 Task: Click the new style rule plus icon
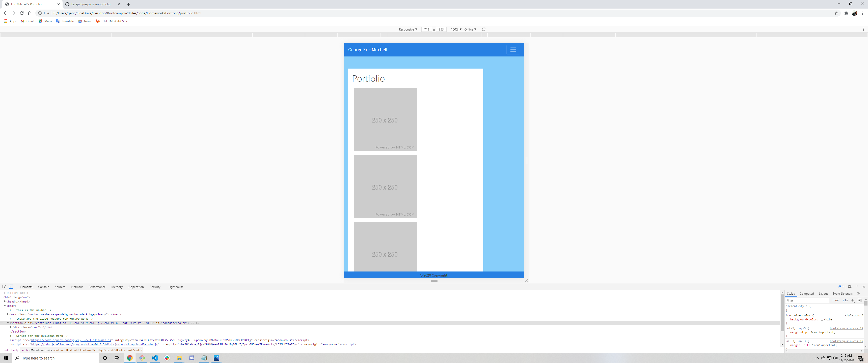853,300
